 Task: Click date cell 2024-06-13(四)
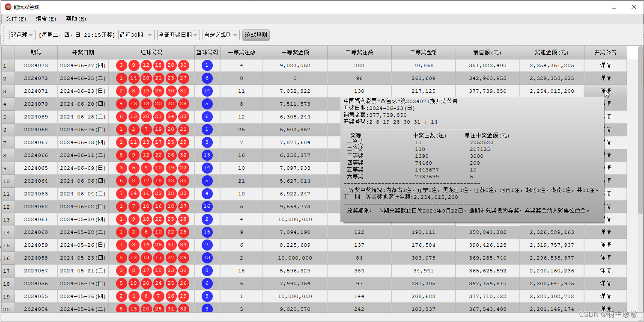click(x=83, y=142)
